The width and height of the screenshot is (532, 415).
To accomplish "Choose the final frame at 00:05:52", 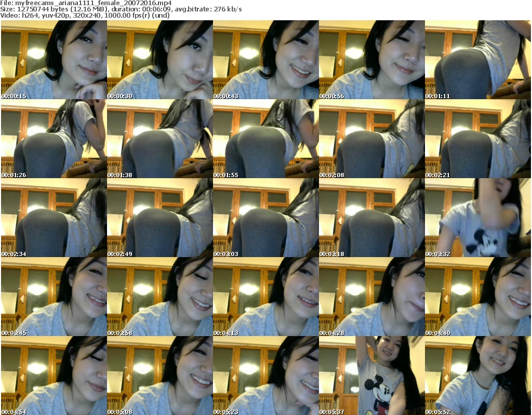I will coord(478,376).
